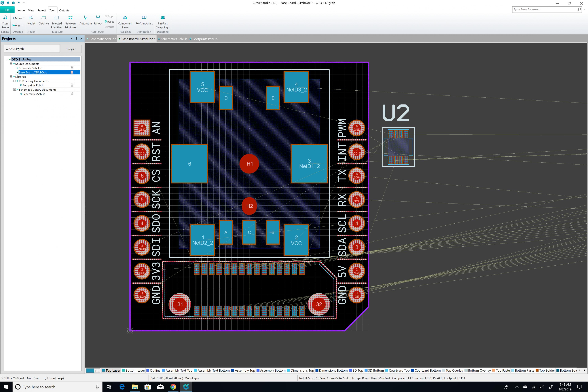This screenshot has width=588, height=392.
Task: Open Chrome from taskbar
Action: [173, 387]
